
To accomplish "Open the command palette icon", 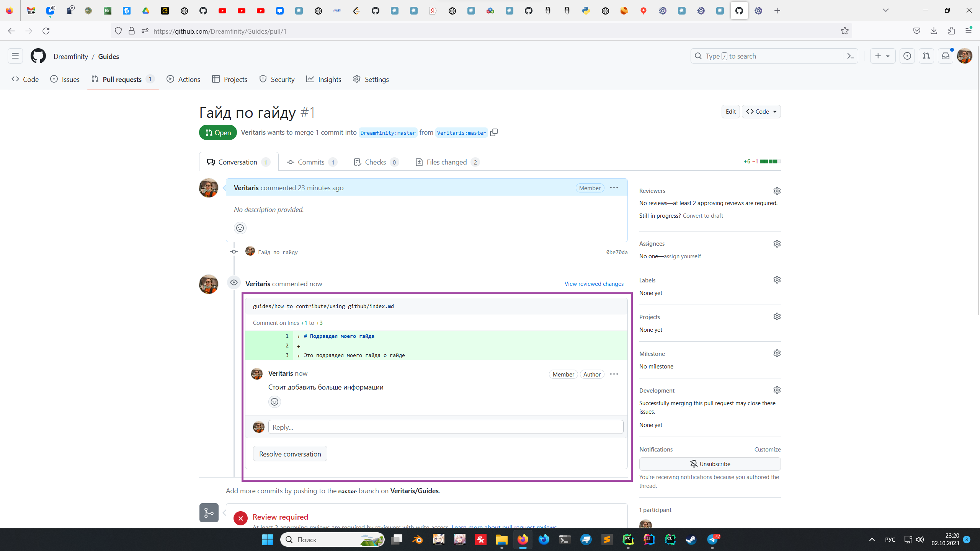I will click(x=851, y=56).
